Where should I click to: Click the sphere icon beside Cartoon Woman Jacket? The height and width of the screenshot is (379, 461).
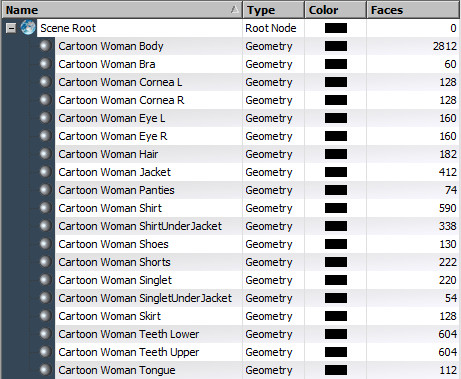pyautogui.click(x=45, y=172)
